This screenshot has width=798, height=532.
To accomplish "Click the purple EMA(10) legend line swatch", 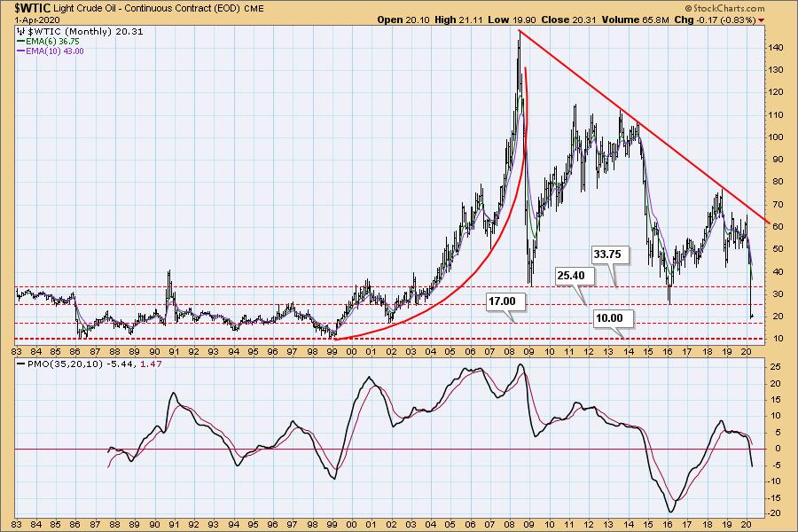I will point(20,51).
